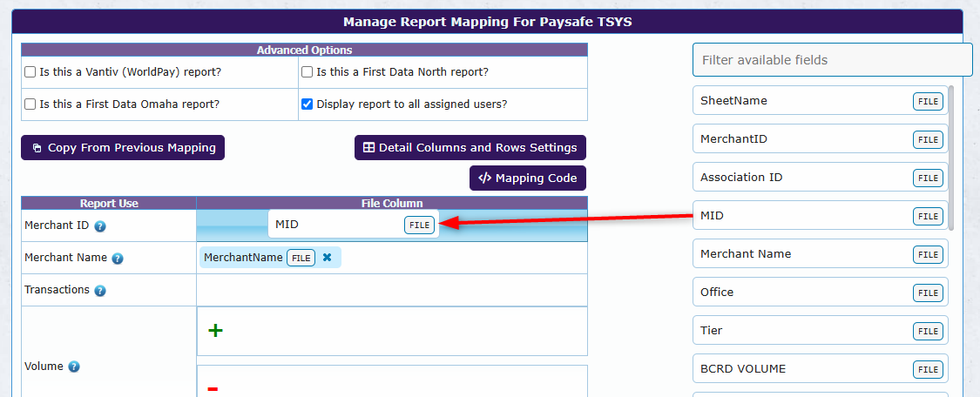Select FILE badge on mapped MerchantName chip

301,257
